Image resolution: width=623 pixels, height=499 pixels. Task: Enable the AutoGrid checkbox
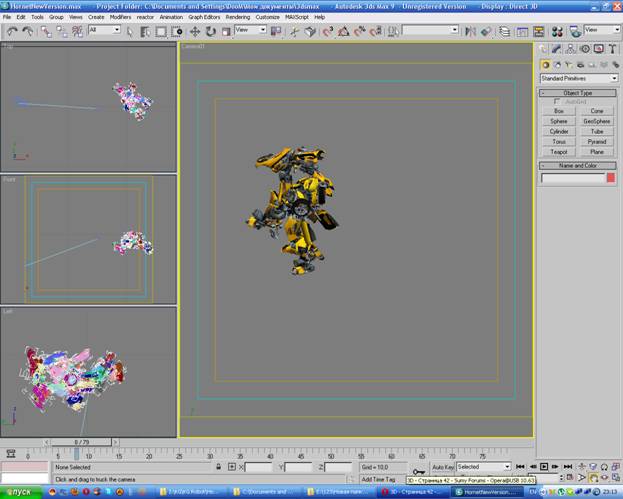557,102
